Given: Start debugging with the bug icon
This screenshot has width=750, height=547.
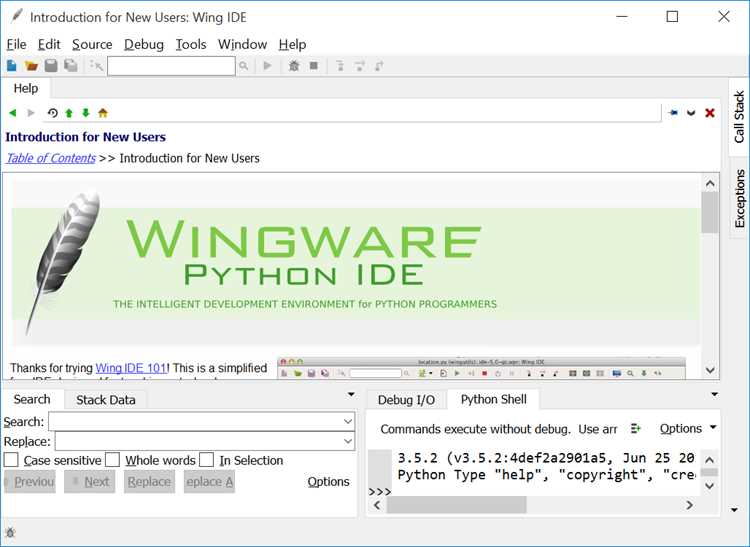Looking at the screenshot, I should (294, 66).
